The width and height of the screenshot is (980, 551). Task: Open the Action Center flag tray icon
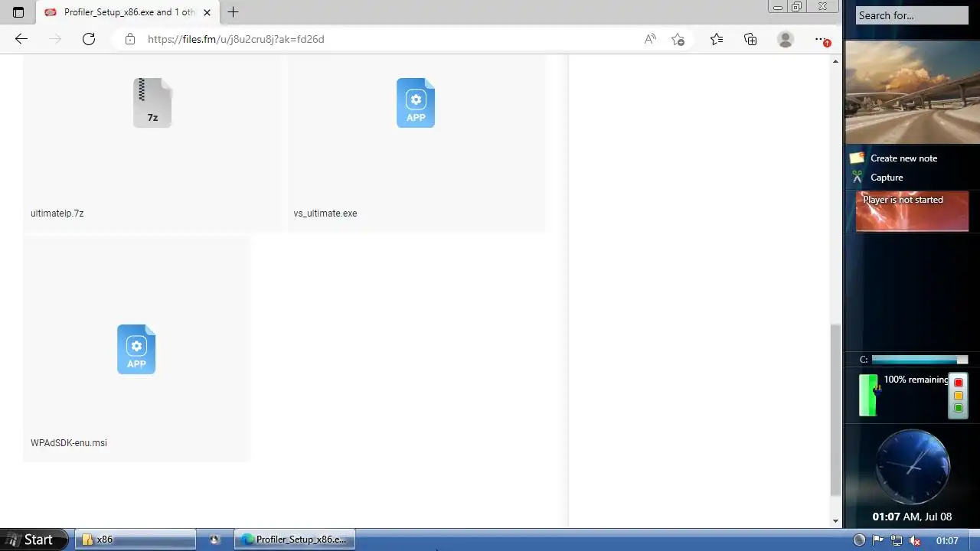click(878, 540)
